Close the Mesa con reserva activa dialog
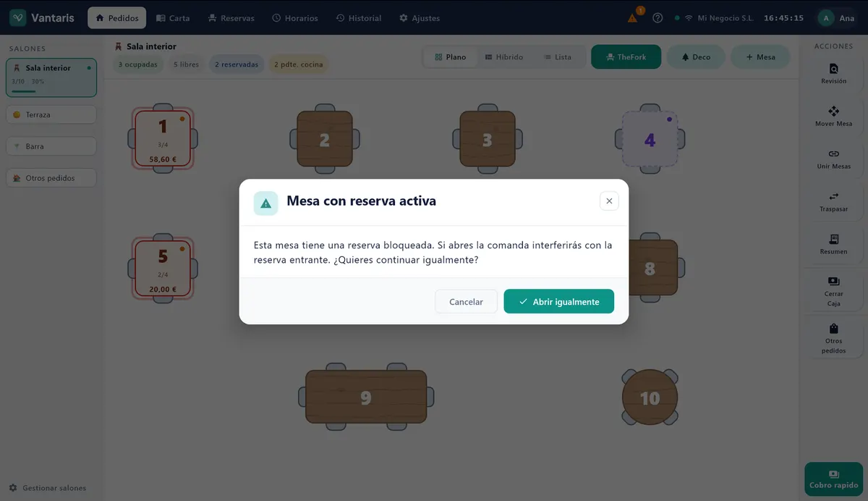 (x=609, y=201)
